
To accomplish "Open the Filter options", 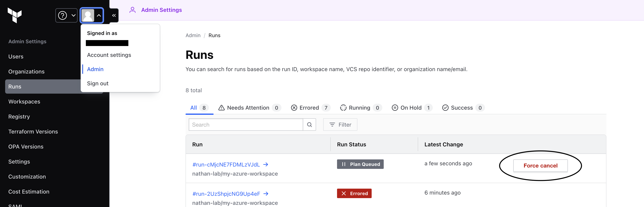I will coord(340,125).
